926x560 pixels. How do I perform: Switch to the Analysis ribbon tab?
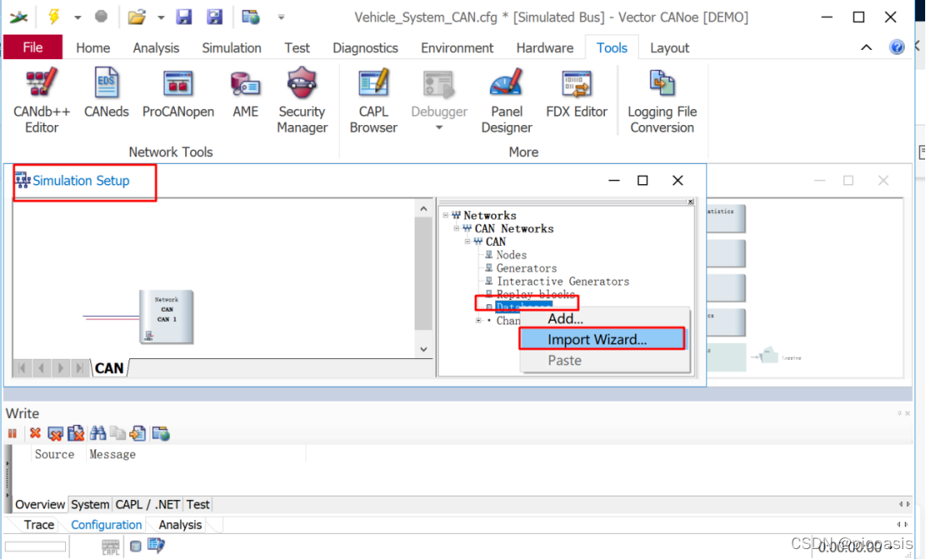tap(156, 48)
